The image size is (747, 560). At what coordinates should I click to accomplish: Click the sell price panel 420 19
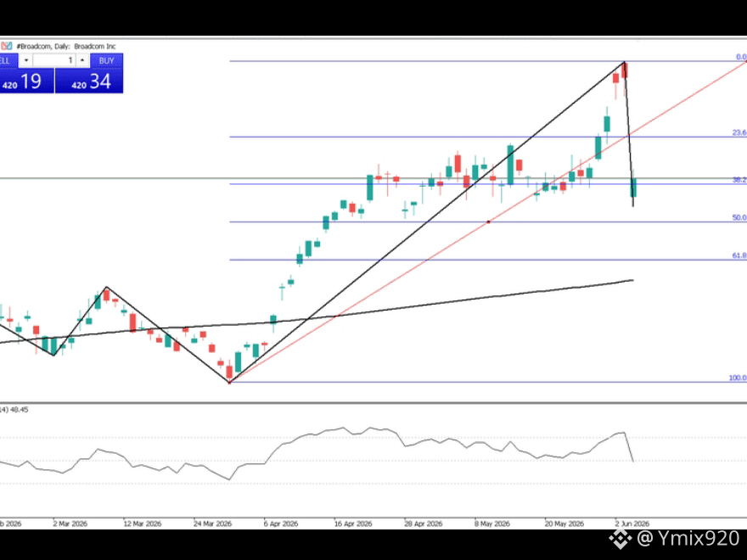26,81
